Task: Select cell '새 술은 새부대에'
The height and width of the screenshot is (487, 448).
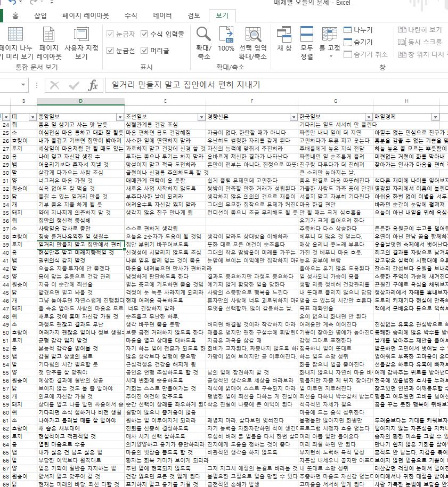Action: (x=81, y=428)
